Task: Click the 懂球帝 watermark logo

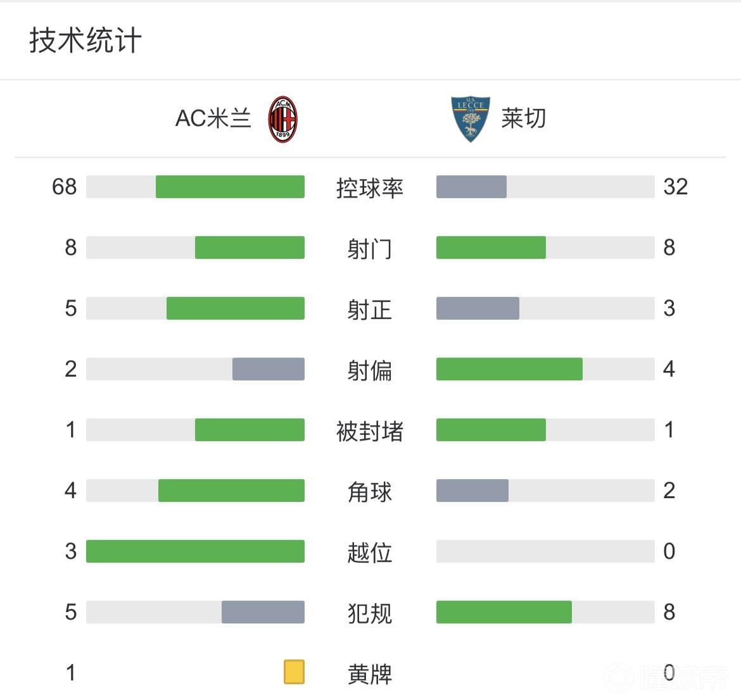Action: [665, 677]
